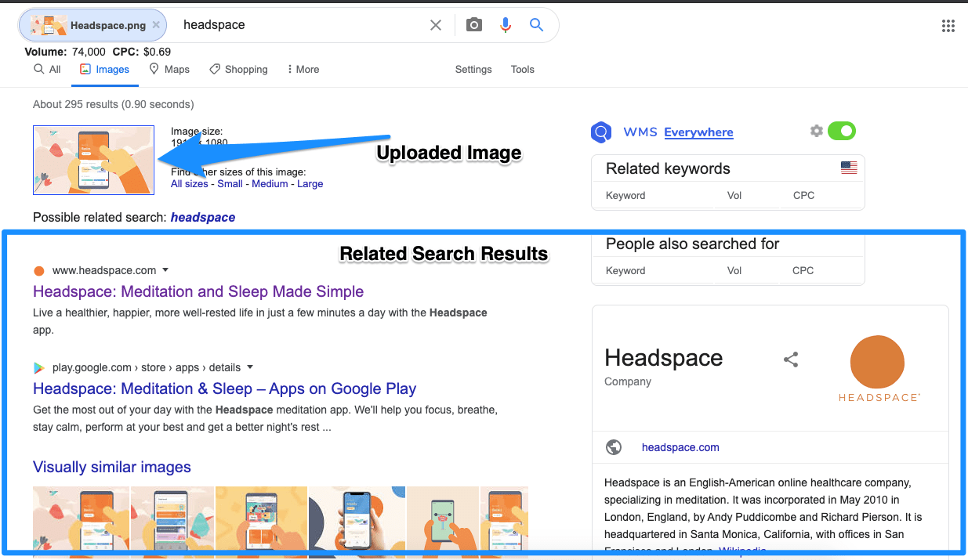Open the fourth similar image with white phone
968x560 pixels.
[357, 522]
